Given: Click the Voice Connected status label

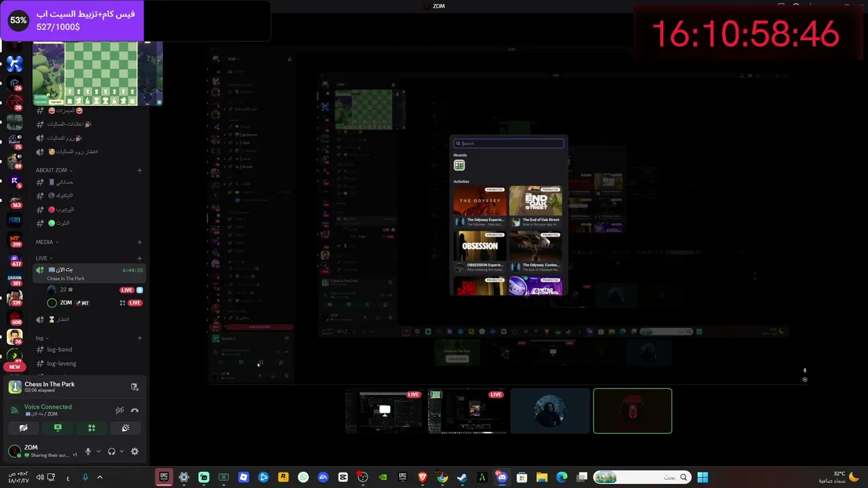Looking at the screenshot, I should pyautogui.click(x=47, y=407).
